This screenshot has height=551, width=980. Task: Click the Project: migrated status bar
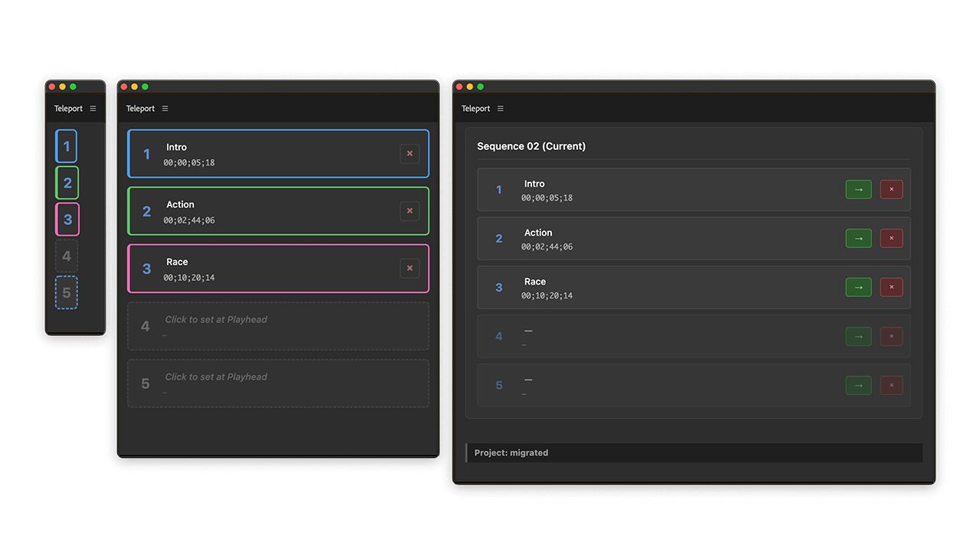coord(694,453)
